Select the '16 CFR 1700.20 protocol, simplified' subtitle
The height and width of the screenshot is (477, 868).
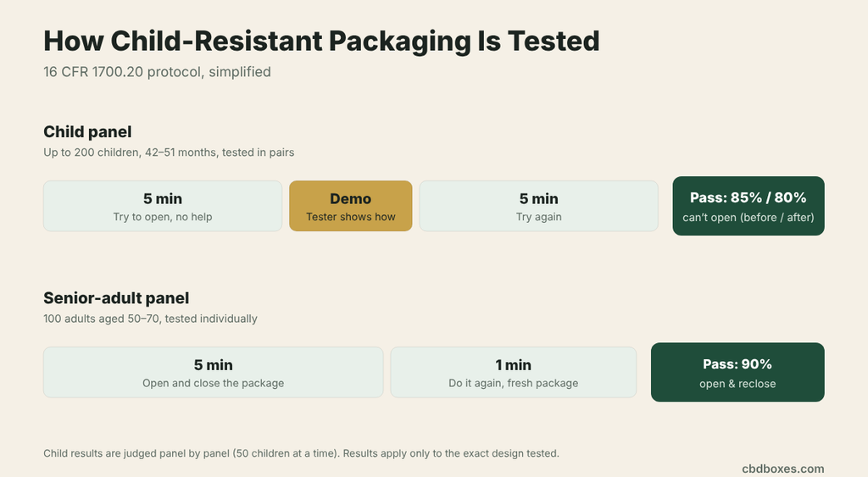point(157,72)
